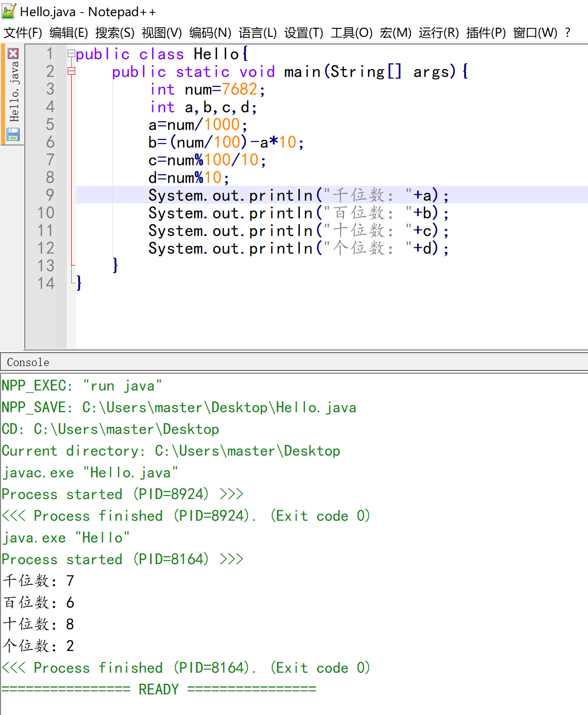Viewport: 588px width, 715px height.
Task: Click line number 9 in the margin
Action: point(50,195)
